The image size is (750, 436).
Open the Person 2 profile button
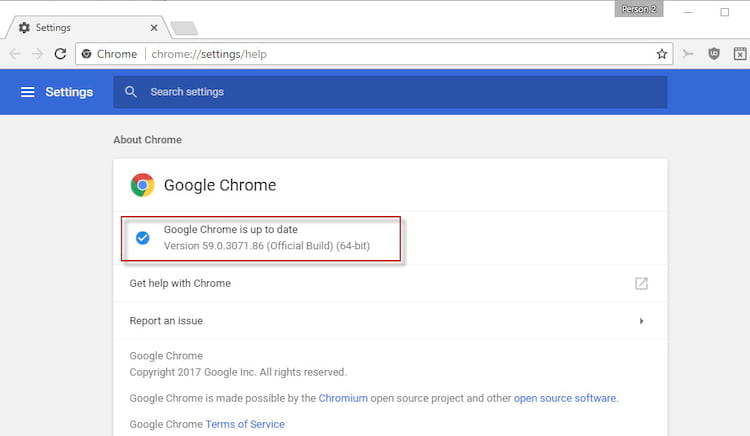(x=639, y=9)
